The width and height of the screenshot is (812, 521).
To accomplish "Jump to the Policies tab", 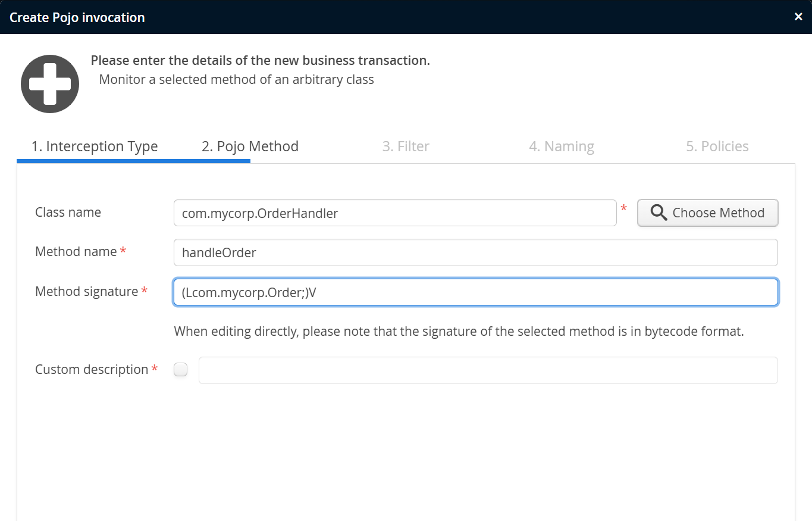I will click(x=717, y=146).
